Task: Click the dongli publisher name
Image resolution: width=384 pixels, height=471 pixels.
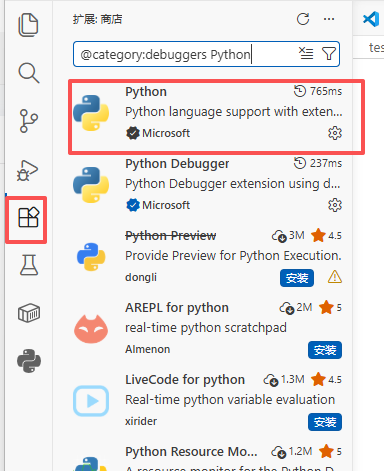Action: pyautogui.click(x=141, y=277)
